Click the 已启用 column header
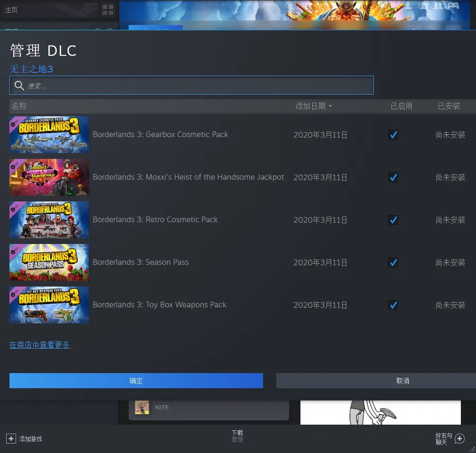The width and height of the screenshot is (476, 453). [401, 106]
